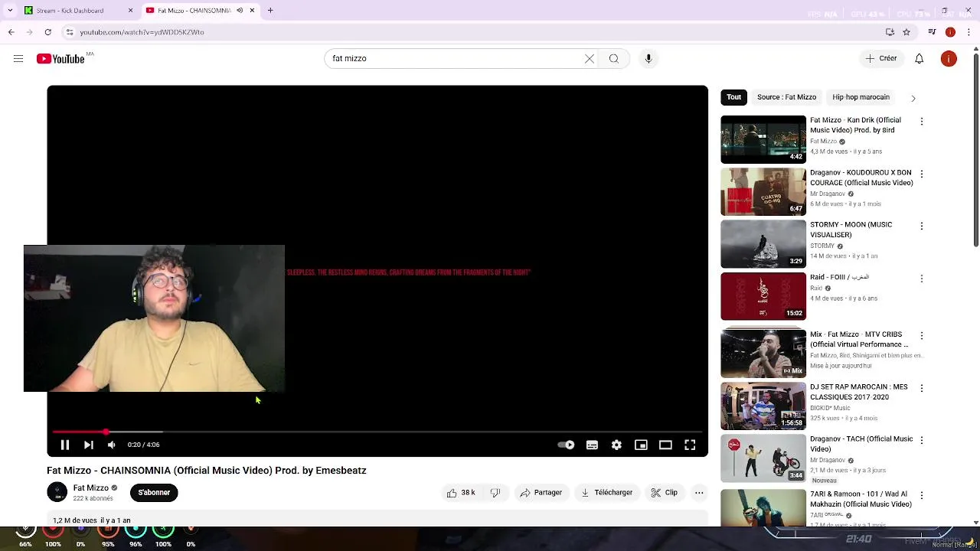Image resolution: width=980 pixels, height=551 pixels.
Task: Open the YouTube account avatar menu
Action: (949, 59)
